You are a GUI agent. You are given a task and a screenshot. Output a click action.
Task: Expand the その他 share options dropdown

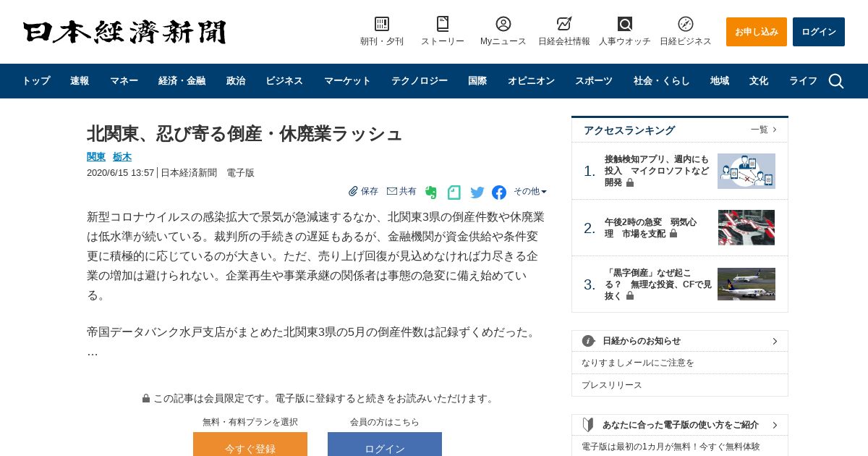click(x=530, y=191)
